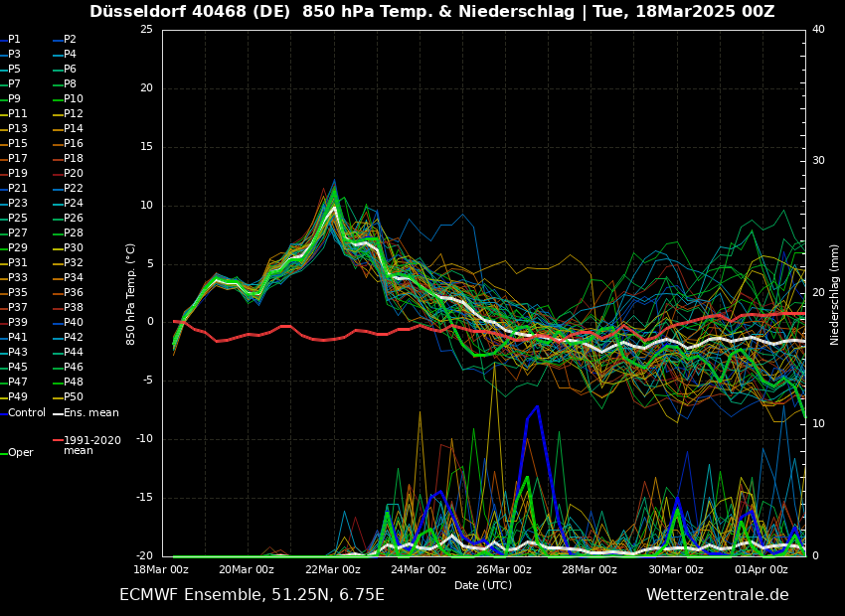The height and width of the screenshot is (616, 845).
Task: Select the Oper legend entry
Action: [x=21, y=453]
